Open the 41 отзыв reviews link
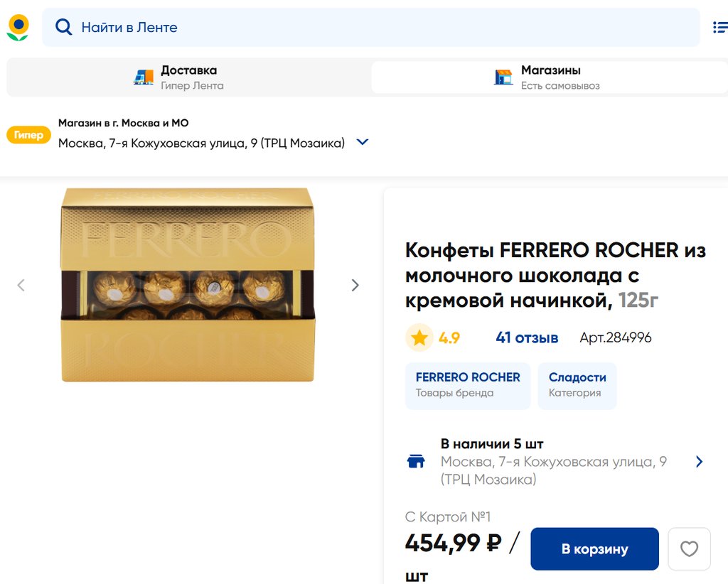Viewport: 728px width, 584px height. click(x=527, y=338)
